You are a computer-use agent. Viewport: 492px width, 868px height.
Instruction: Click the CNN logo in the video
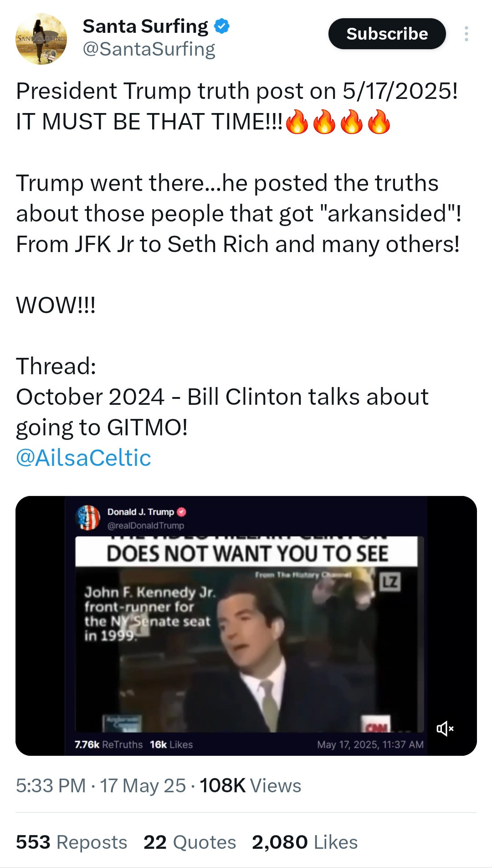(377, 724)
